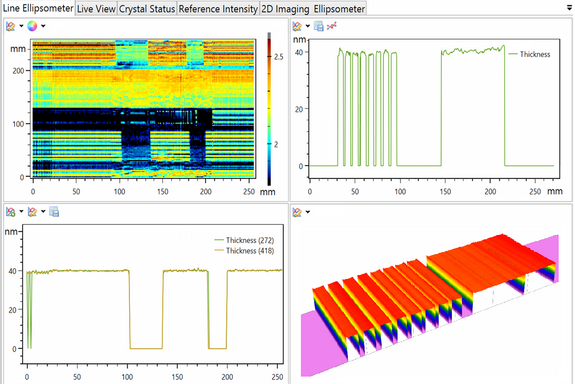Open chart edit icon above single Thickness plot
This screenshot has height=384, width=575.
click(297, 26)
